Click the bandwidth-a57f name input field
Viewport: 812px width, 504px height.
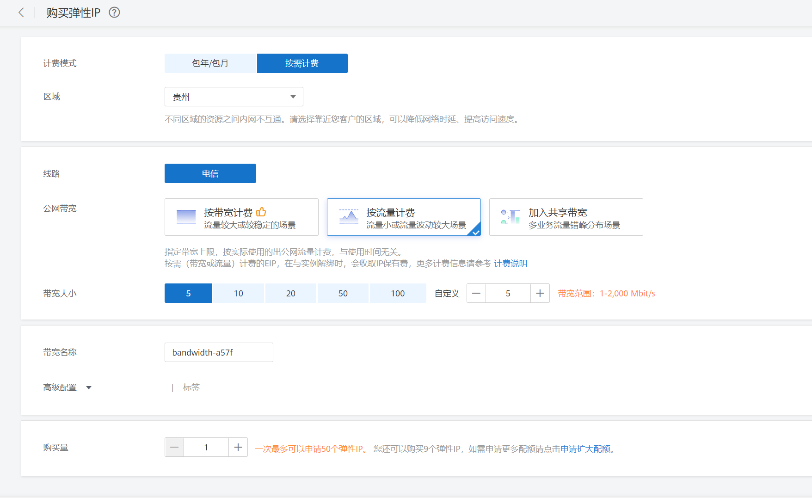[x=218, y=352]
